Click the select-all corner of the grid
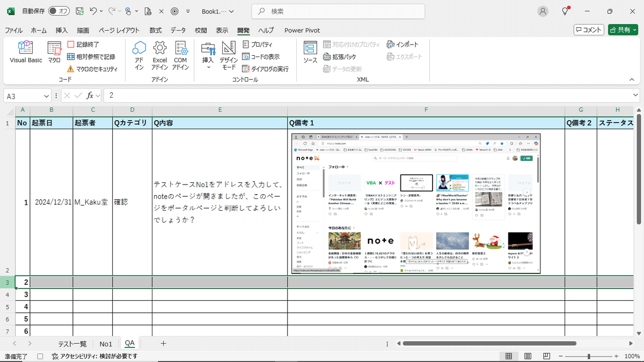 9,110
